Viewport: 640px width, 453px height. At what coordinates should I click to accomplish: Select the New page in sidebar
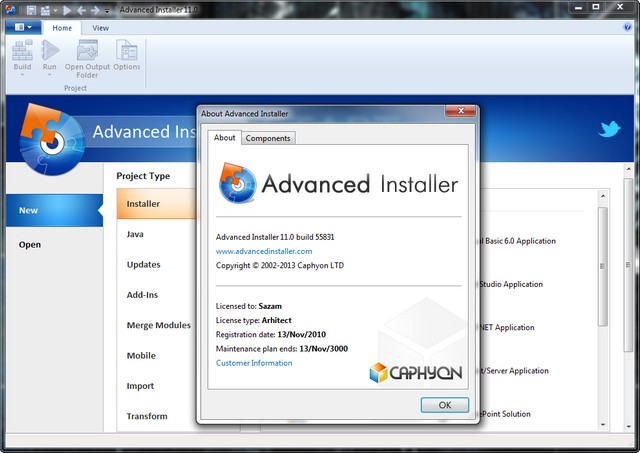pyautogui.click(x=54, y=210)
